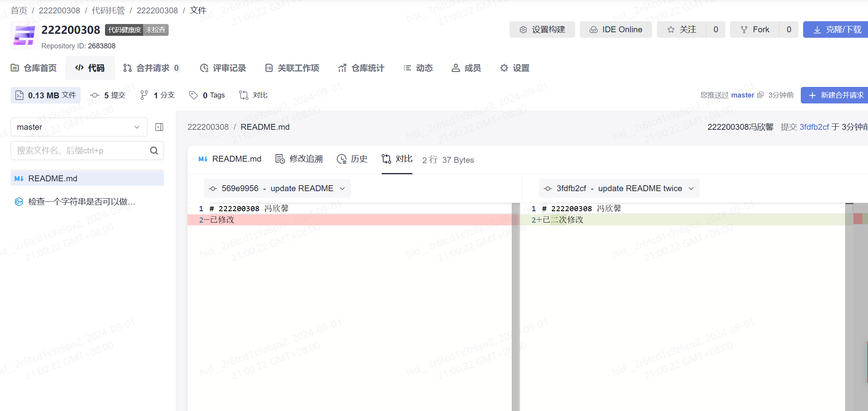
Task: Open commit link 3fdfb2cf
Action: (814, 127)
